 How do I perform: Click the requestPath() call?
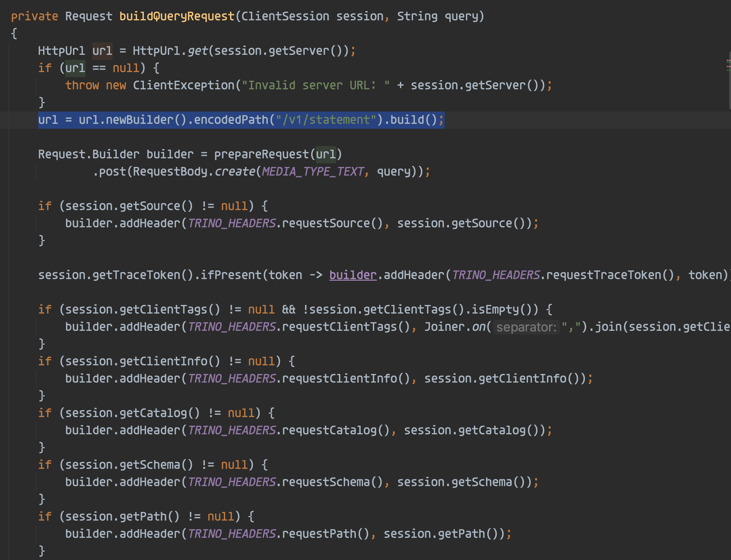(325, 534)
